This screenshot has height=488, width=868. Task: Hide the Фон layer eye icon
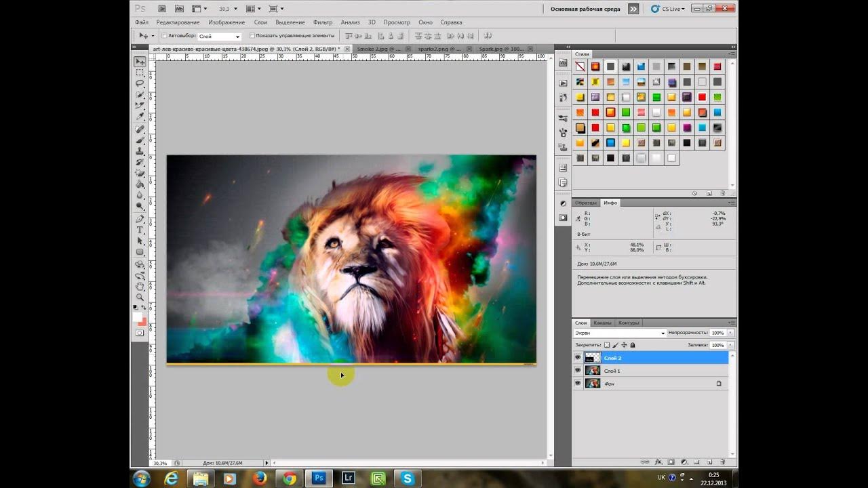[578, 384]
